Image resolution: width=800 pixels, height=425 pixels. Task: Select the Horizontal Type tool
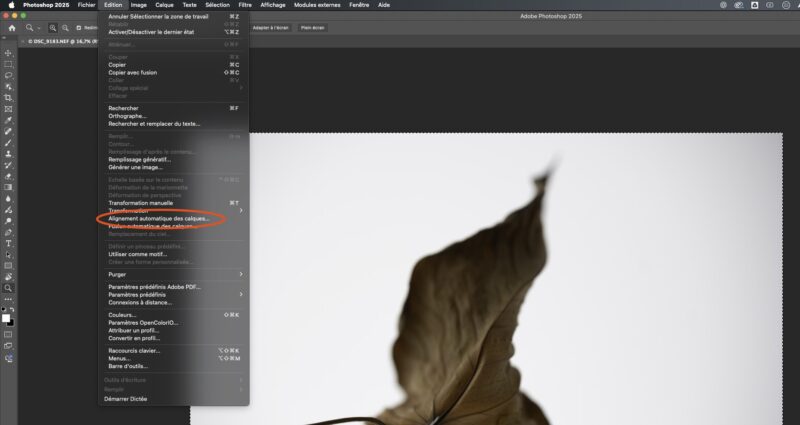point(8,243)
